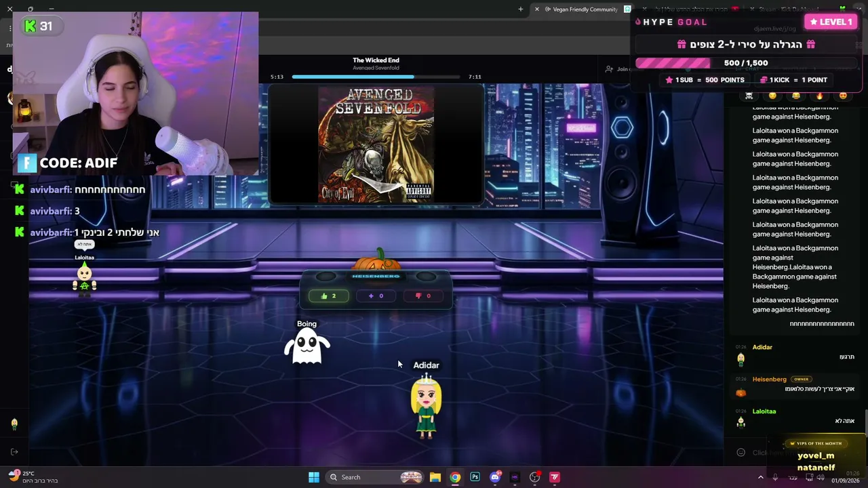
Task: Click the Heisenberg name on the DJ booth
Action: (x=376, y=277)
